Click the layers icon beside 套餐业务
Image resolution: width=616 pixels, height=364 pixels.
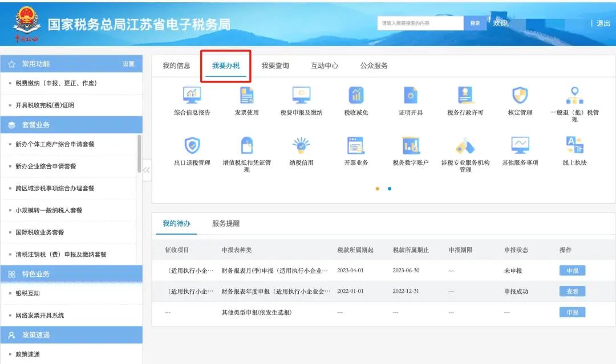[x=11, y=125]
